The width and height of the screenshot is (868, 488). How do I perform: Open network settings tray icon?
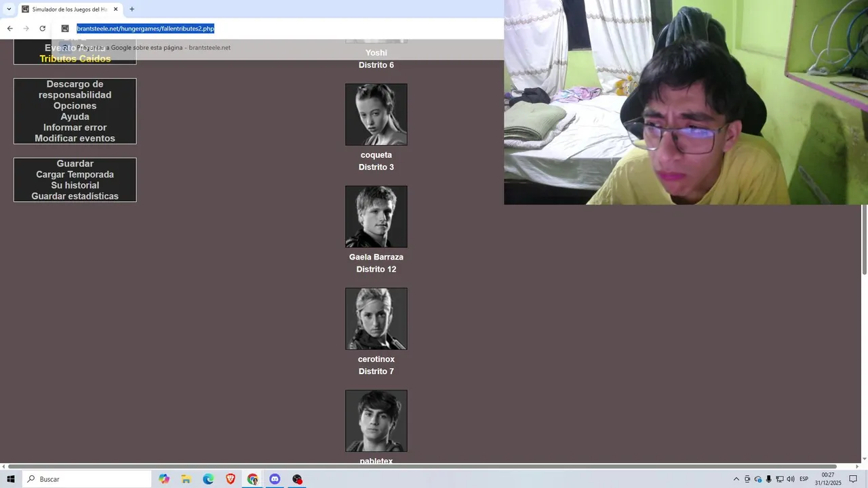[x=780, y=479]
